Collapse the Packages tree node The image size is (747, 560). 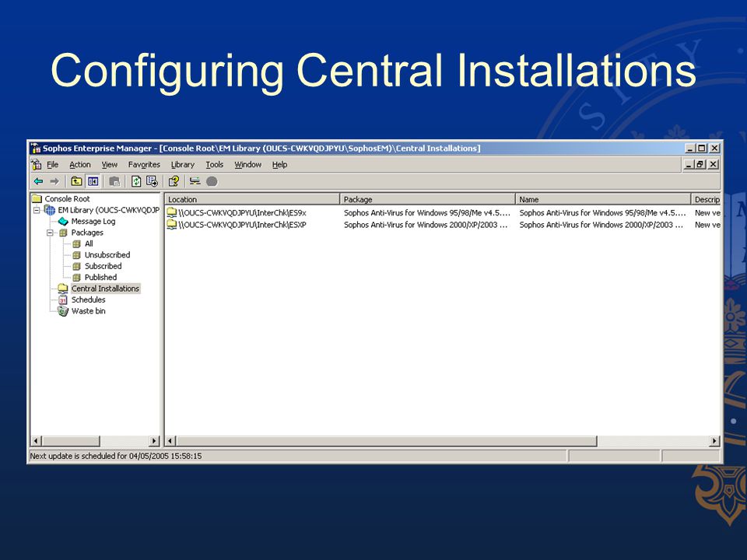50,233
